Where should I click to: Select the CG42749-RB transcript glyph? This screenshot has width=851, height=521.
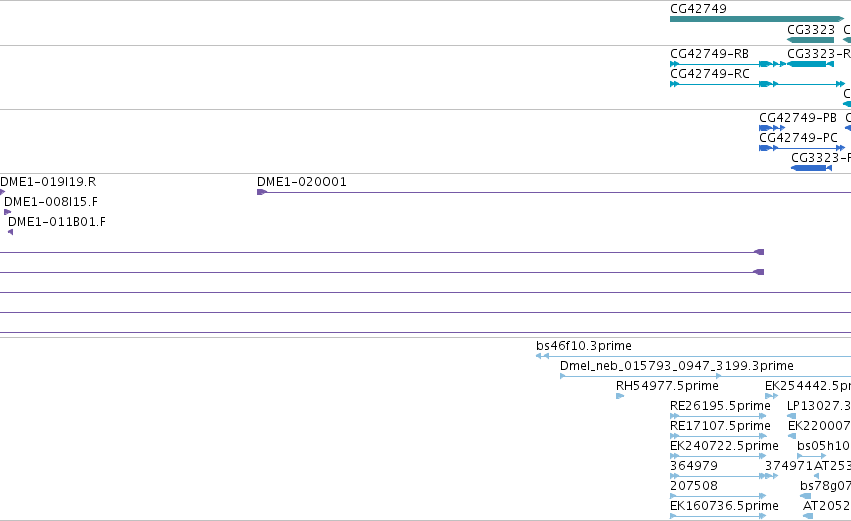tap(728, 64)
